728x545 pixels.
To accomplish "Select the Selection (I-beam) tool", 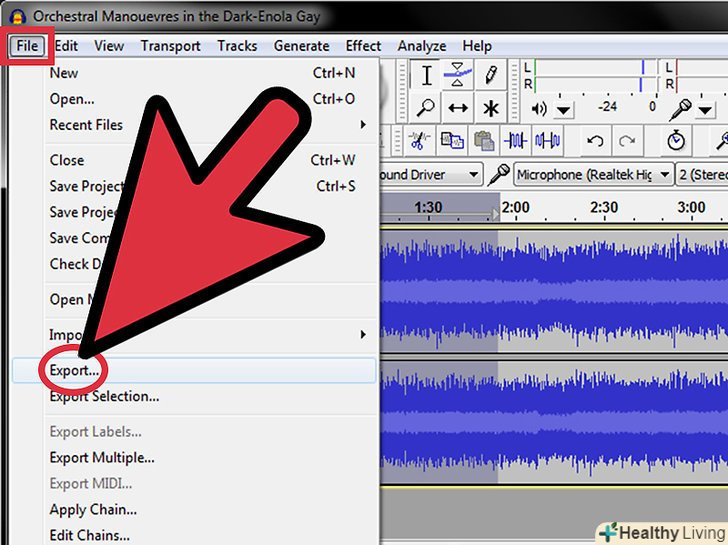I will point(426,75).
